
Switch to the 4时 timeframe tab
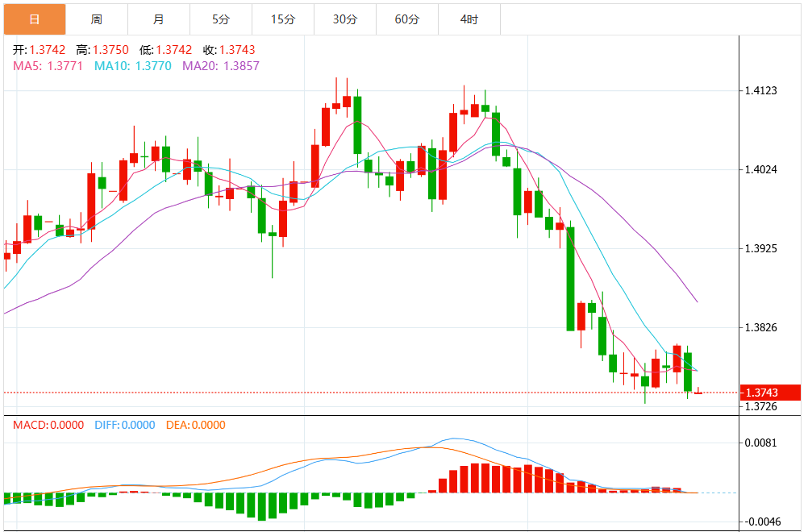point(469,19)
